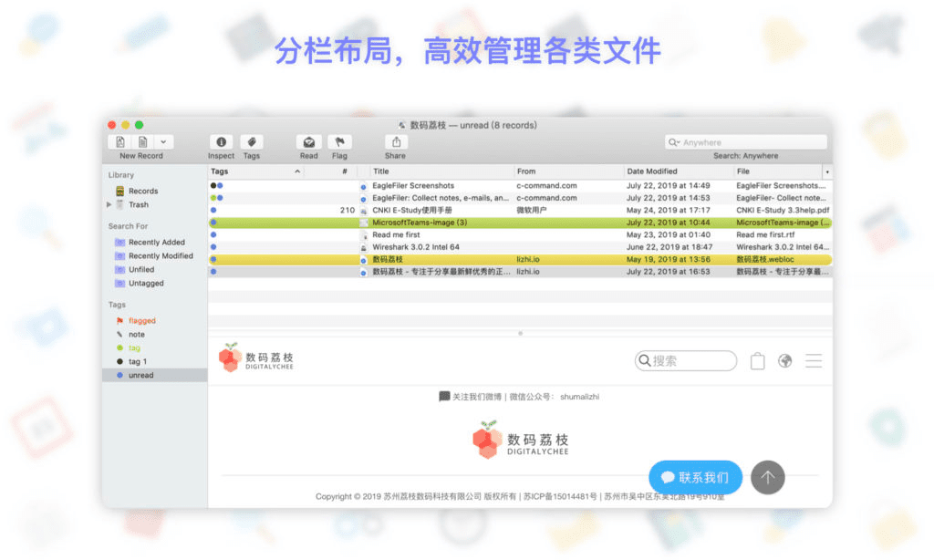934x560 pixels.
Task: Open the Share toolbar button
Action: pyautogui.click(x=396, y=141)
